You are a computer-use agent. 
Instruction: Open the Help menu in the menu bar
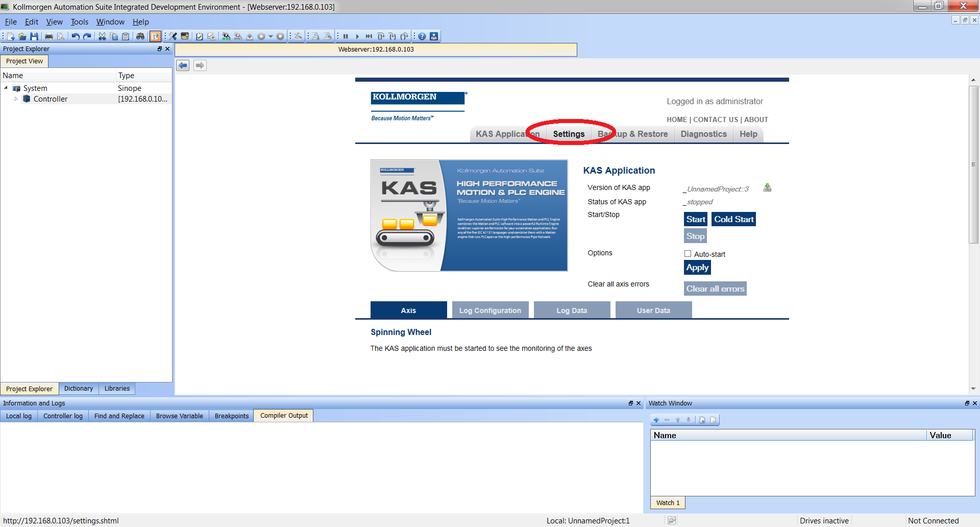tap(141, 22)
